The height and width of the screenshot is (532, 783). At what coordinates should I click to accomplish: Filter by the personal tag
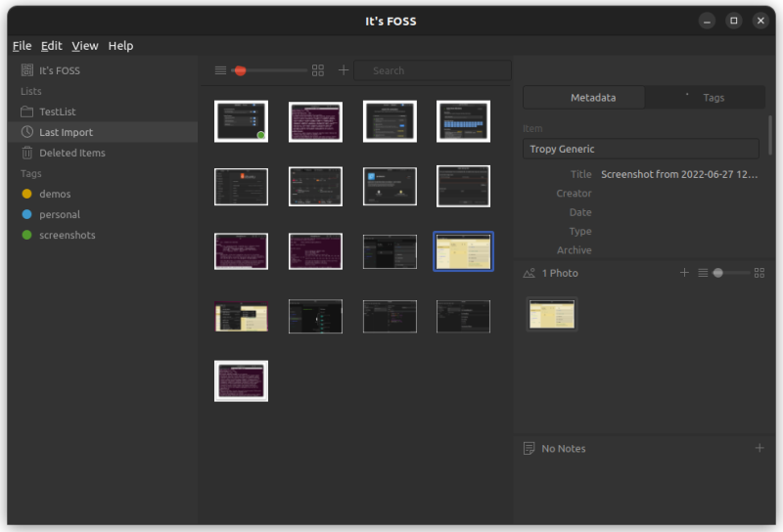[x=103, y=214]
